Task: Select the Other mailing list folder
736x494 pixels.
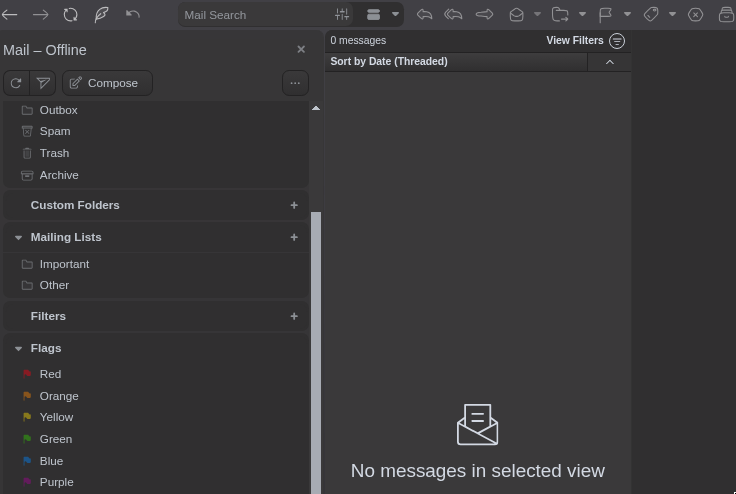Action: (x=156, y=286)
